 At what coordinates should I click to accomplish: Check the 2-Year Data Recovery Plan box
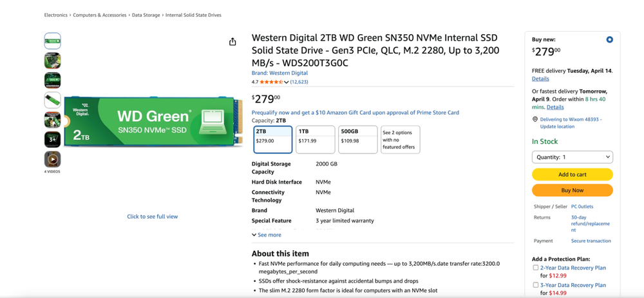536,268
